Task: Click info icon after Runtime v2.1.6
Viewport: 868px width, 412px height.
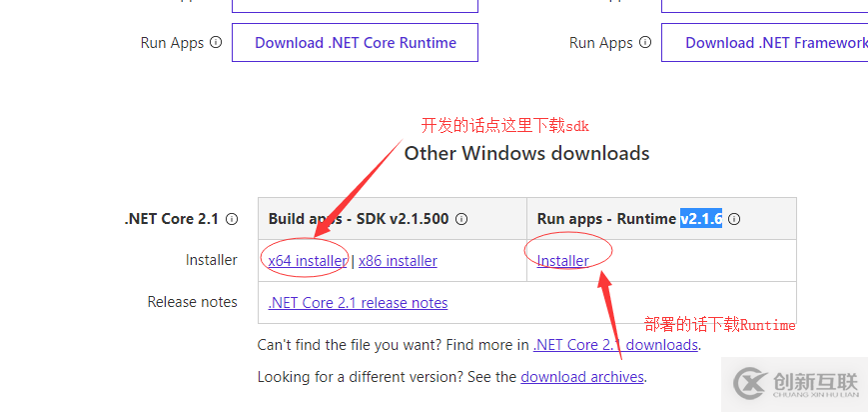Action: [735, 219]
